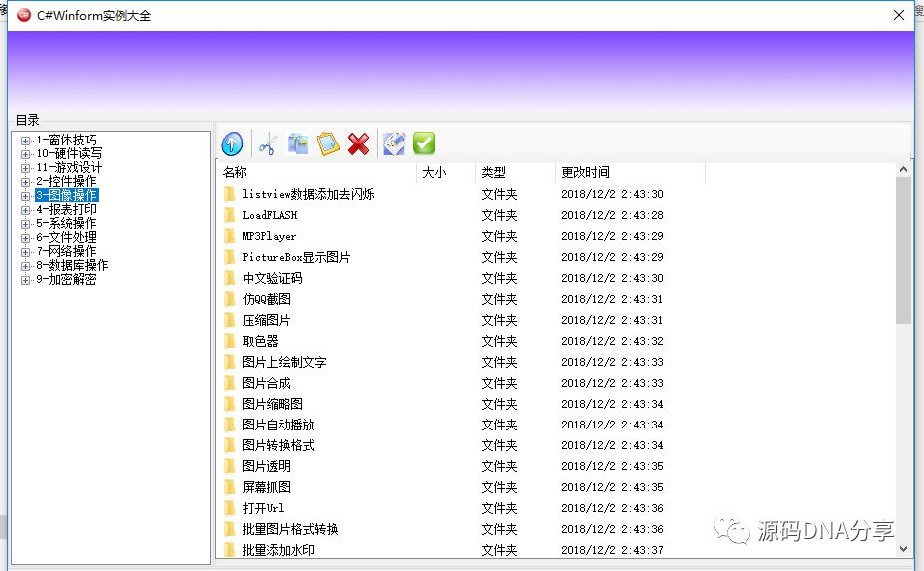Click the vertical scrollbar thumb
Screen dimensions: 924x571
(x=903, y=250)
